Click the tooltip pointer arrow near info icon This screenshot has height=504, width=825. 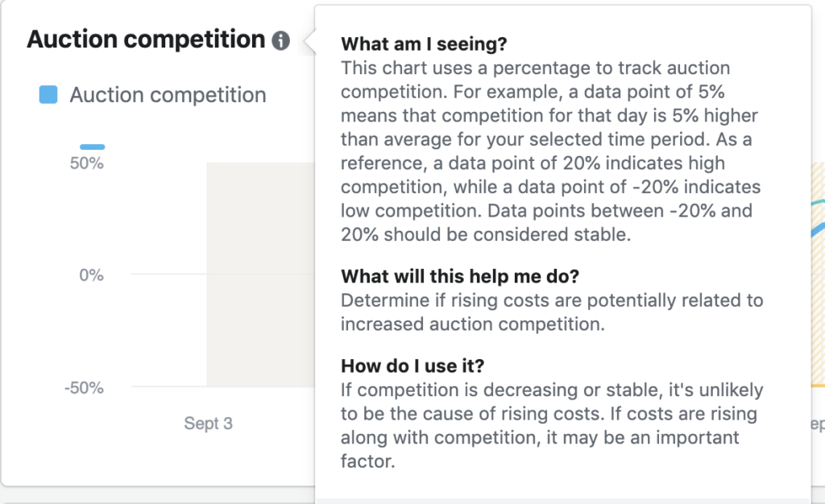click(309, 40)
